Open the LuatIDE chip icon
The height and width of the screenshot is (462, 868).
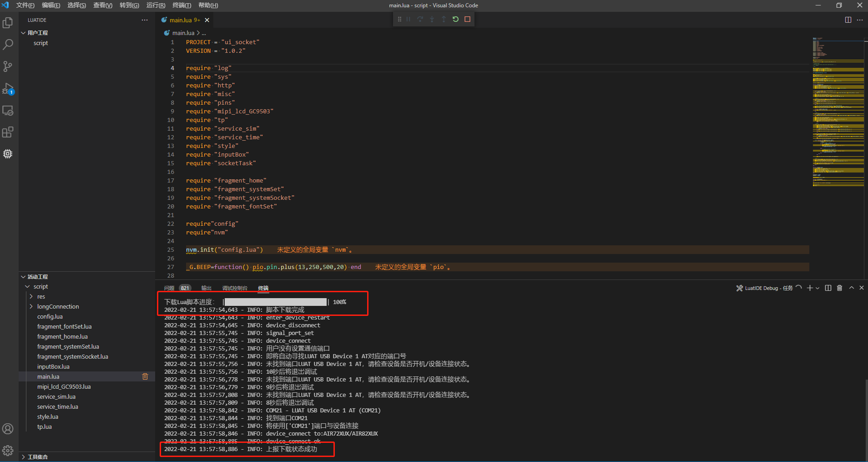(x=8, y=154)
